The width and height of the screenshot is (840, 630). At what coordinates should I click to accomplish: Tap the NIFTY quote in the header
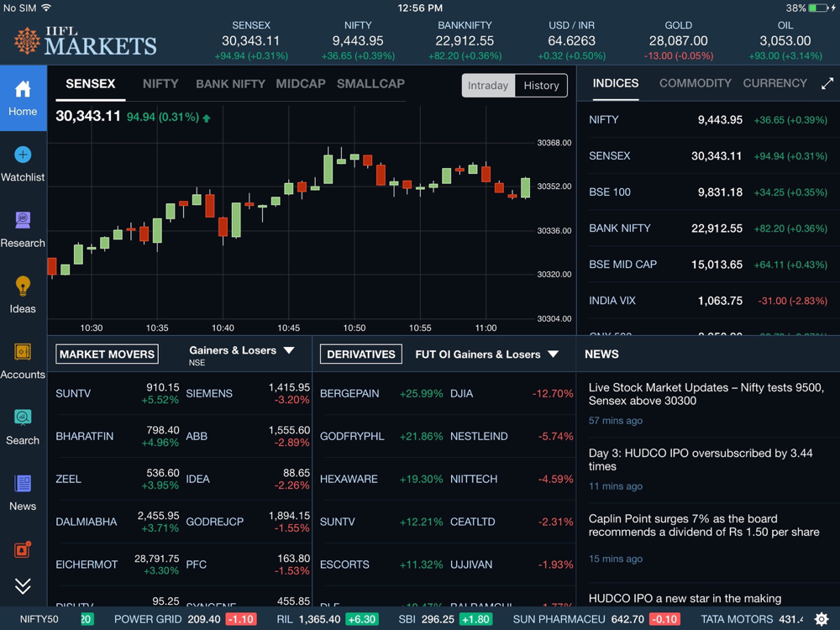tap(358, 40)
